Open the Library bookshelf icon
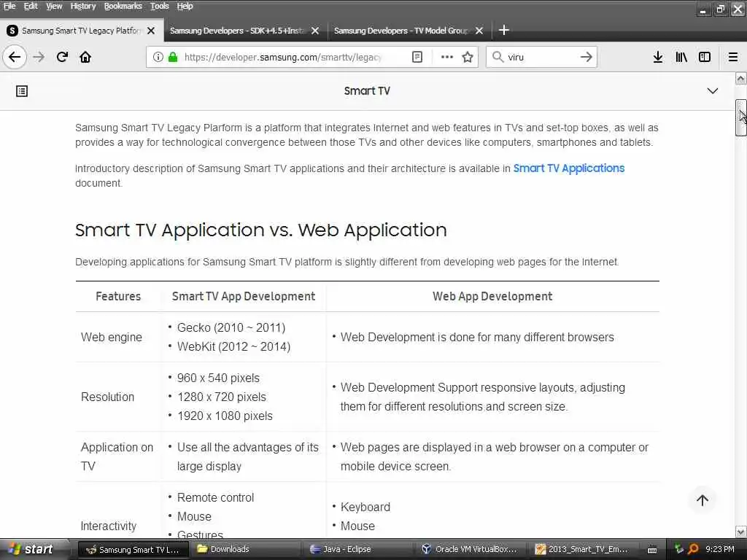 point(681,57)
